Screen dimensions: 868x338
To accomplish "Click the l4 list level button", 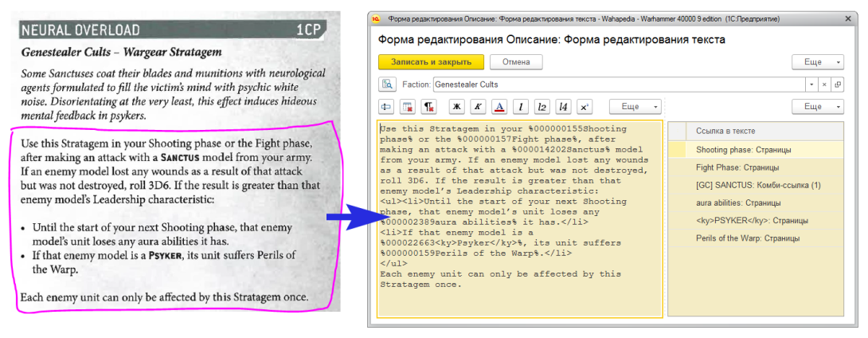I will 563,106.
